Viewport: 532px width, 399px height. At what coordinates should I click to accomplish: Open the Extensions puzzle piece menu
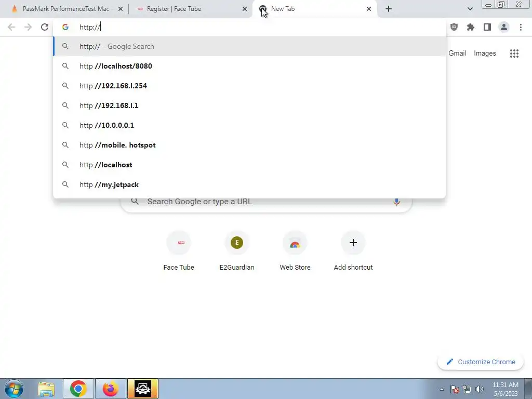click(471, 27)
